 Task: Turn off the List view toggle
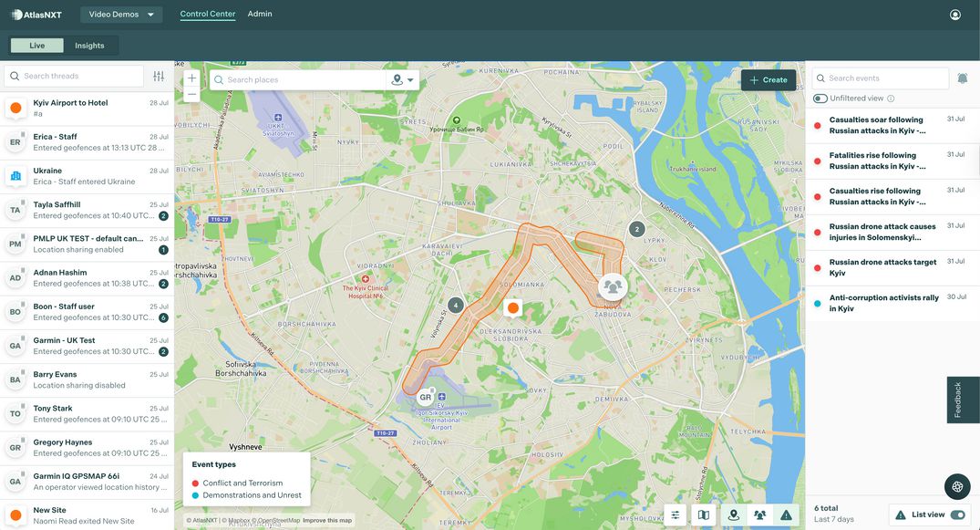coord(957,515)
